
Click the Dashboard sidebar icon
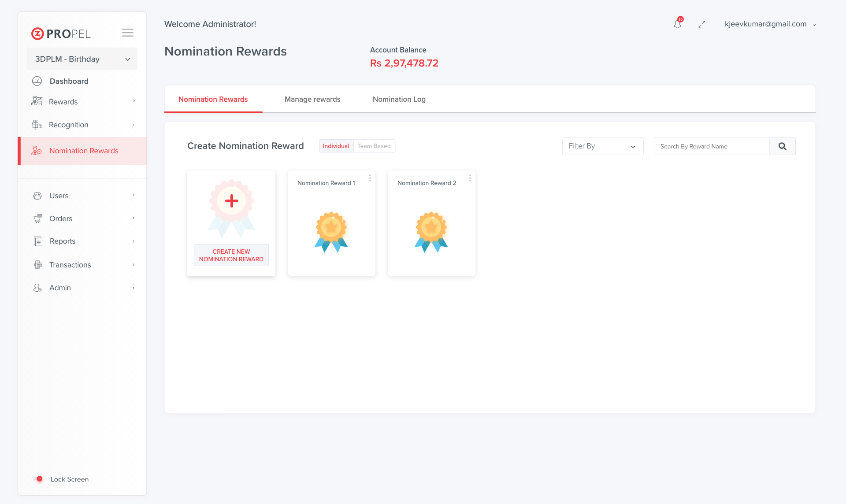(37, 81)
